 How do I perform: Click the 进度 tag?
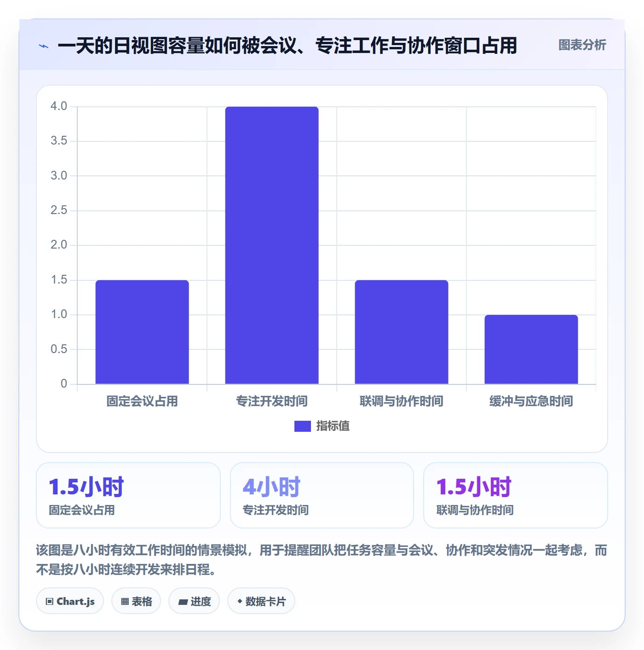coord(194,601)
